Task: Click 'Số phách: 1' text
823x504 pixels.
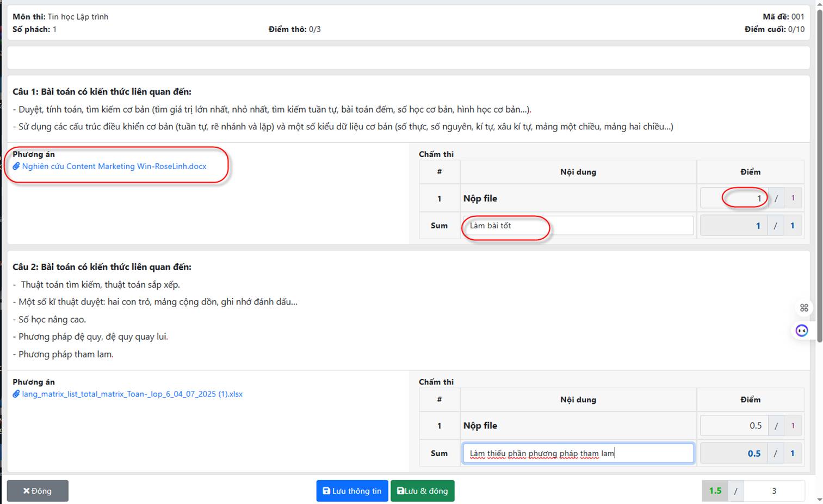Action: [34, 29]
